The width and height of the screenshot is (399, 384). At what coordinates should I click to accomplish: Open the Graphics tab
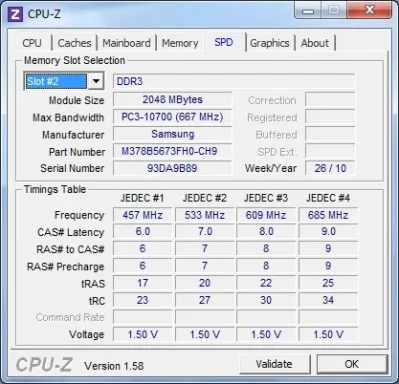pyautogui.click(x=270, y=43)
